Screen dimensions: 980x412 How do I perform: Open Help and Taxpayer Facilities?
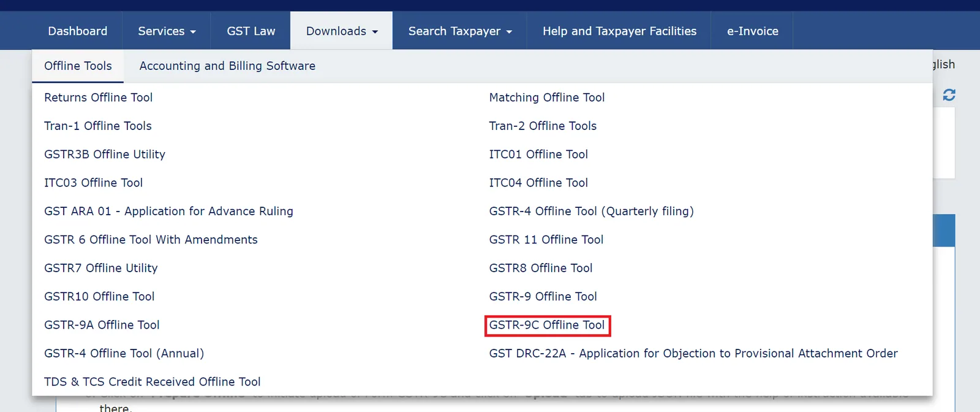click(619, 31)
